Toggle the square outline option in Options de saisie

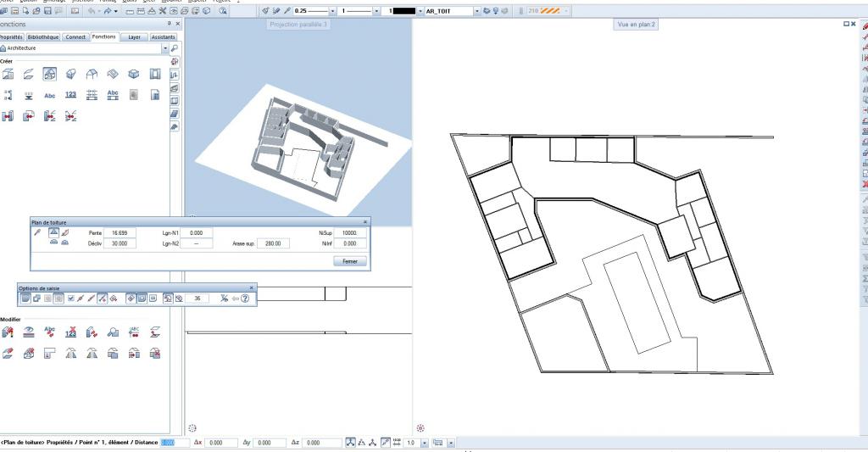(x=142, y=298)
